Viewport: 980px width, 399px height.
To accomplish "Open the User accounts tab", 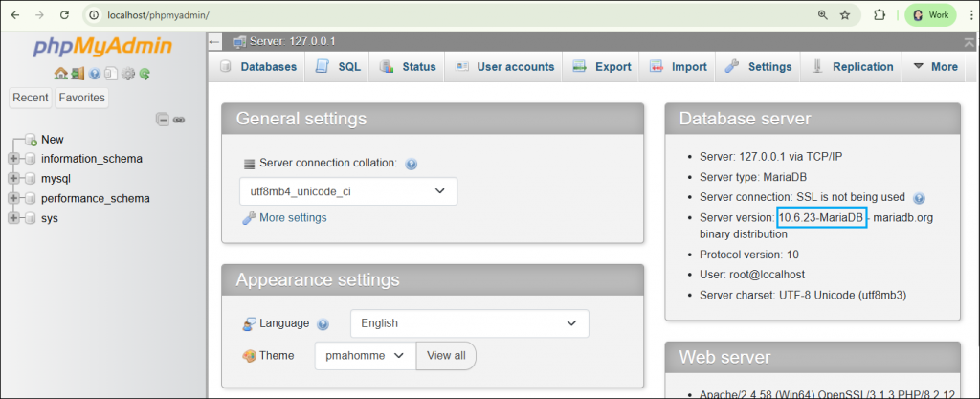I will (x=504, y=66).
